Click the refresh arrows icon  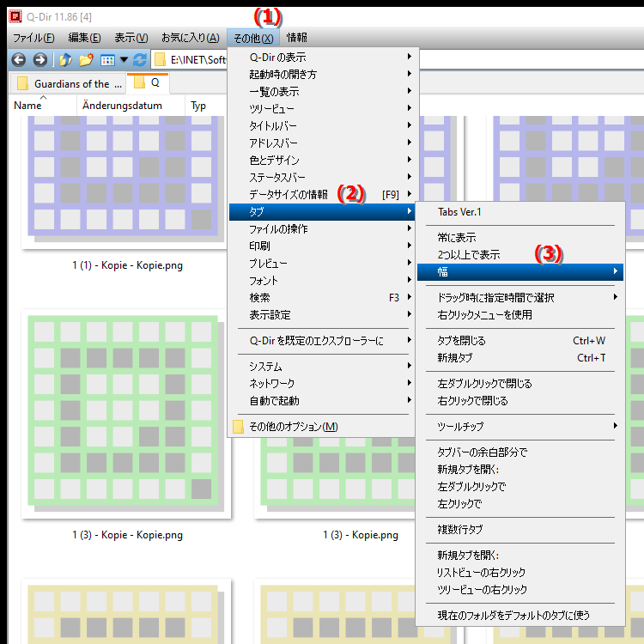140,60
